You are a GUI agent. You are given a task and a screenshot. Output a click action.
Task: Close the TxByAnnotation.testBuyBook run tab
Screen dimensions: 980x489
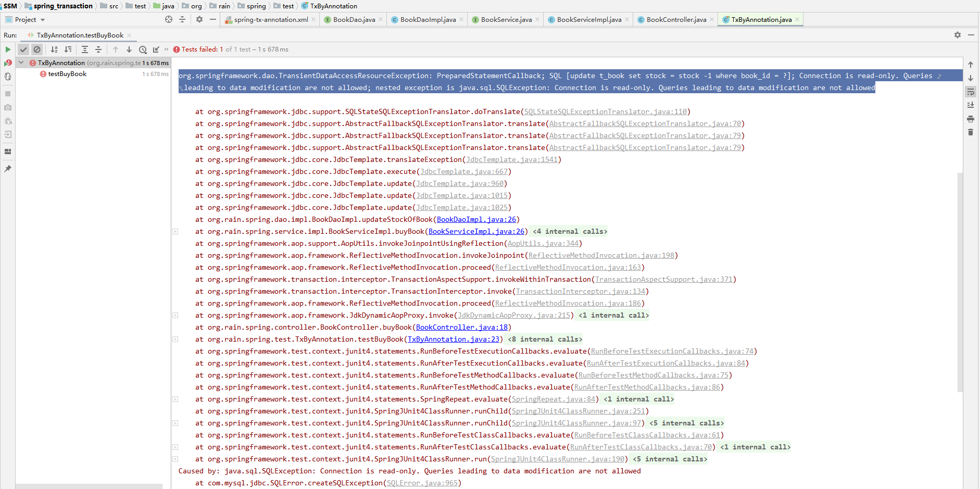pos(129,35)
